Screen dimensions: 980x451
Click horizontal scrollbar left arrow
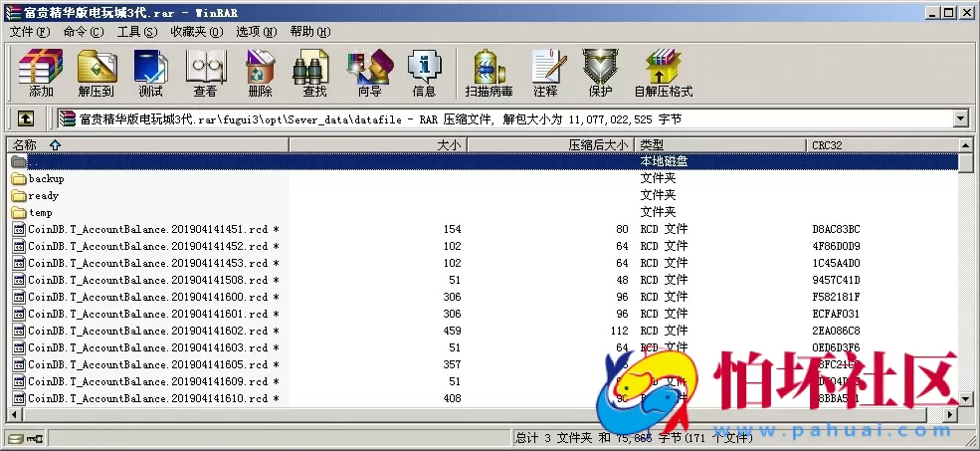14,414
